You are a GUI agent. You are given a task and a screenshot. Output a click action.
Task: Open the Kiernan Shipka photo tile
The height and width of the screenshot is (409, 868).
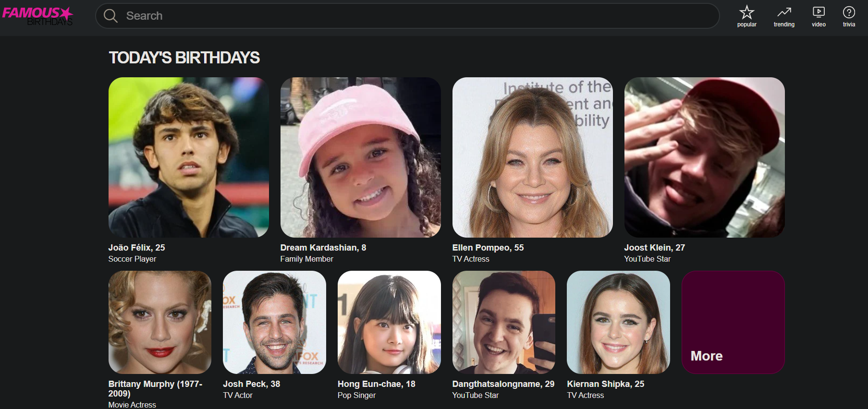618,322
